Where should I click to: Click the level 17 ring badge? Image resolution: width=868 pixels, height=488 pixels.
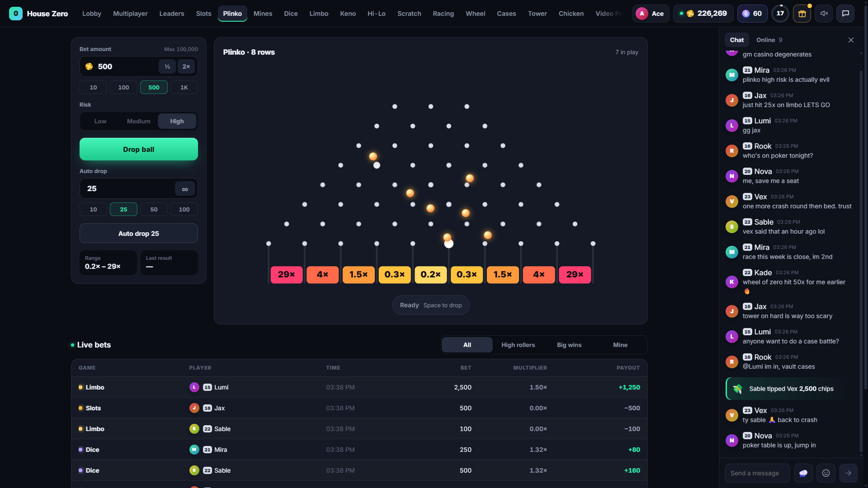click(780, 14)
